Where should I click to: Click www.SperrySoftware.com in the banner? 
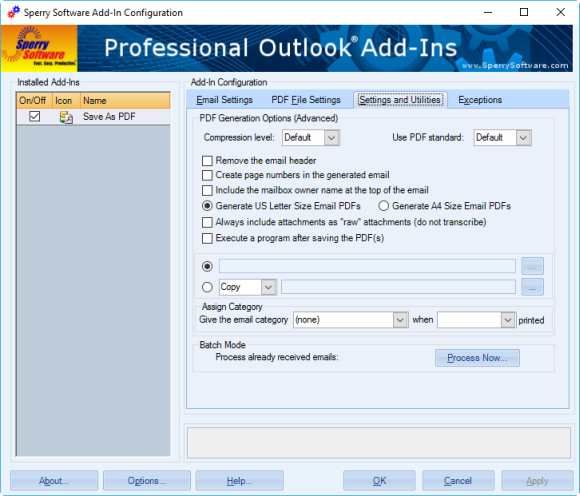click(515, 65)
